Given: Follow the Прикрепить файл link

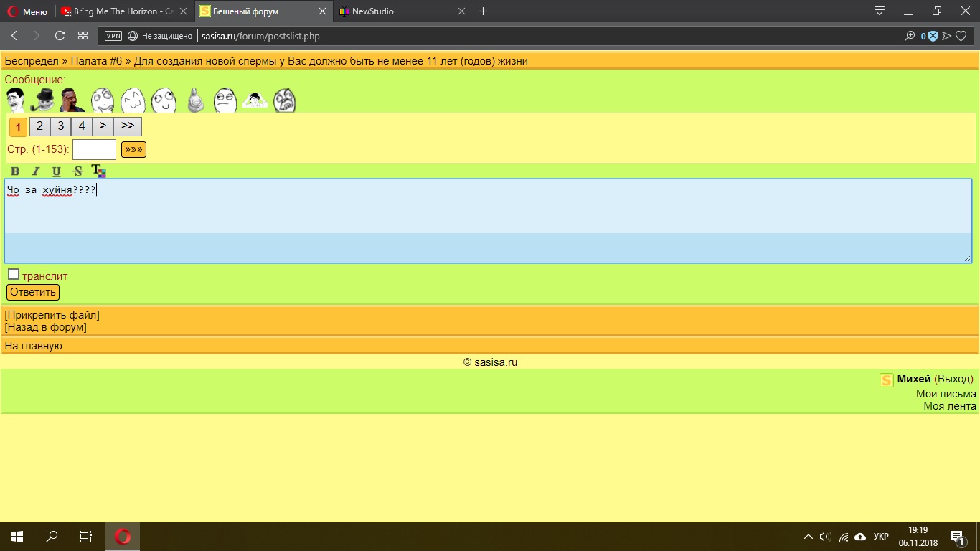Looking at the screenshot, I should (x=52, y=315).
